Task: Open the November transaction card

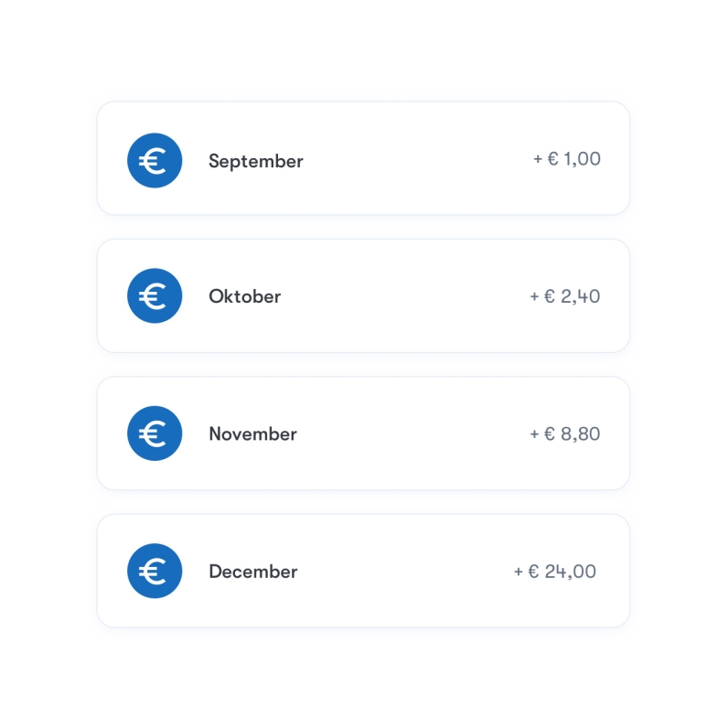Action: [x=363, y=434]
